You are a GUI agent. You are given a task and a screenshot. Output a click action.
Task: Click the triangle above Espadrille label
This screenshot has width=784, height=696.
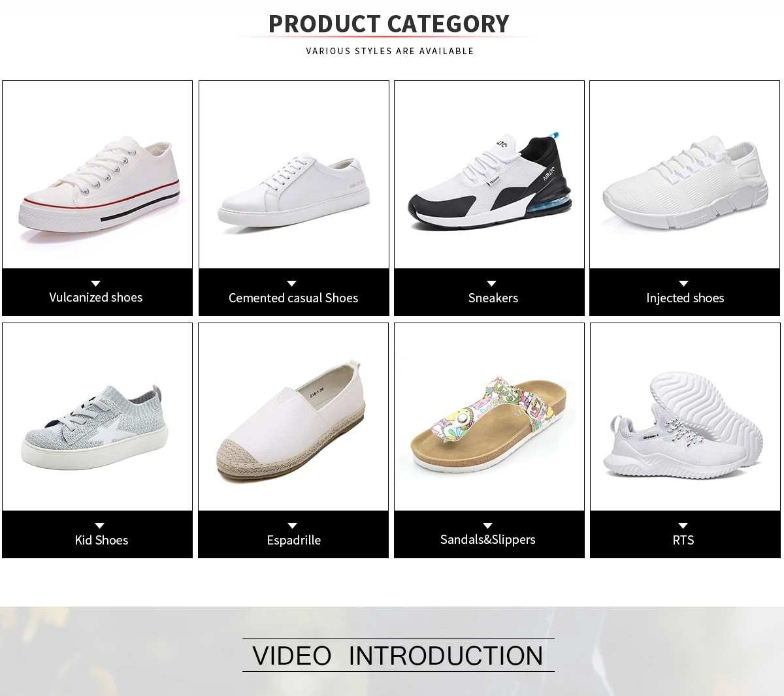[x=293, y=526]
